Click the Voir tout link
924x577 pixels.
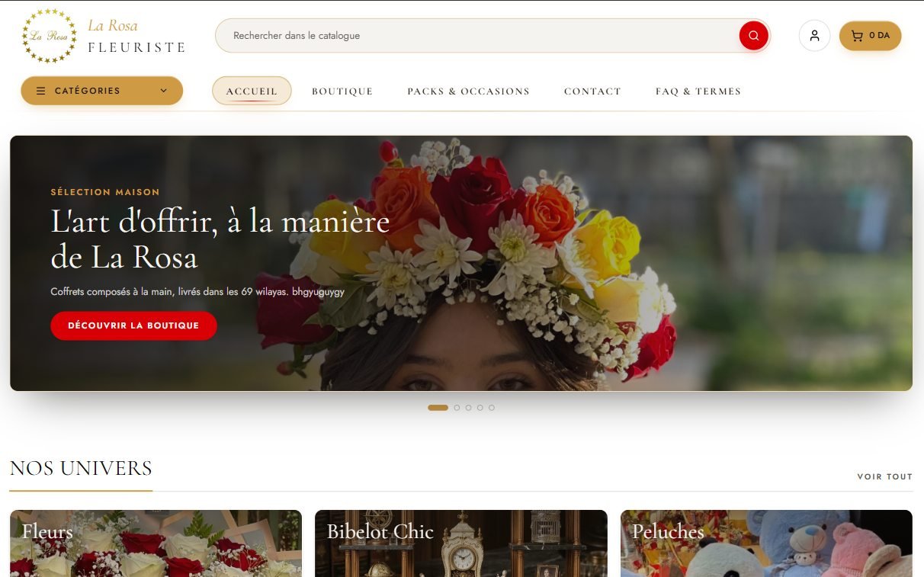point(885,476)
